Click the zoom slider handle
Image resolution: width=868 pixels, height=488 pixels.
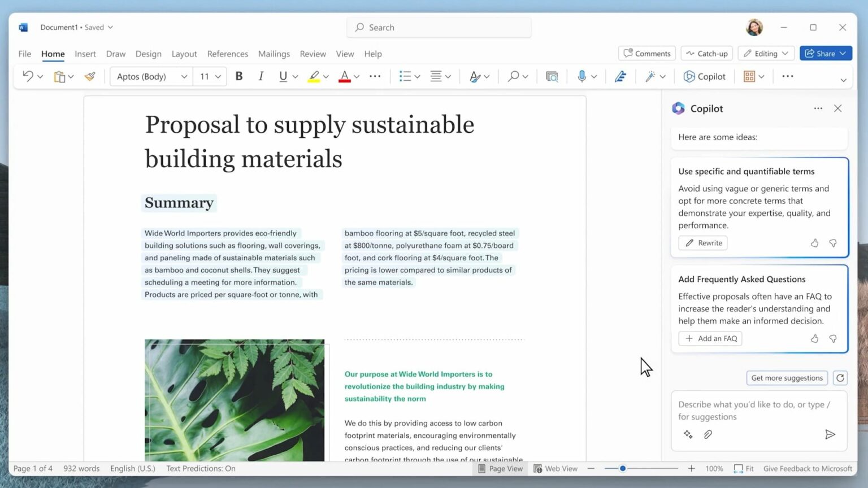tap(622, 469)
